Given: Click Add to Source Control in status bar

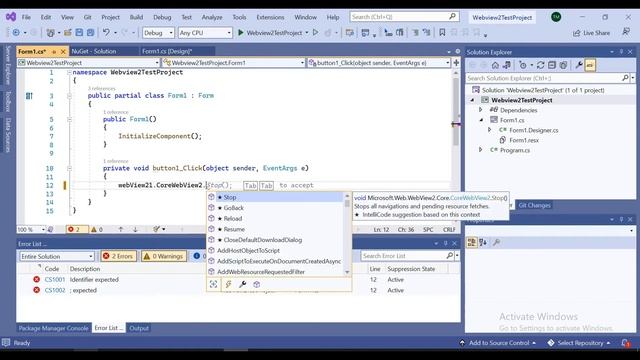Looking at the screenshot, I should pos(498,343).
